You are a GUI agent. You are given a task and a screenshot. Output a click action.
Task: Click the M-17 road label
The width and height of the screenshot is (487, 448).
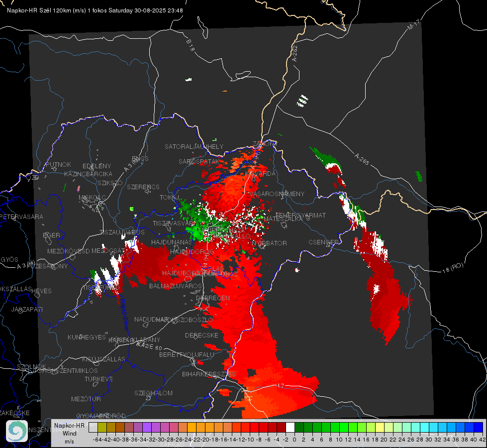click(413, 24)
